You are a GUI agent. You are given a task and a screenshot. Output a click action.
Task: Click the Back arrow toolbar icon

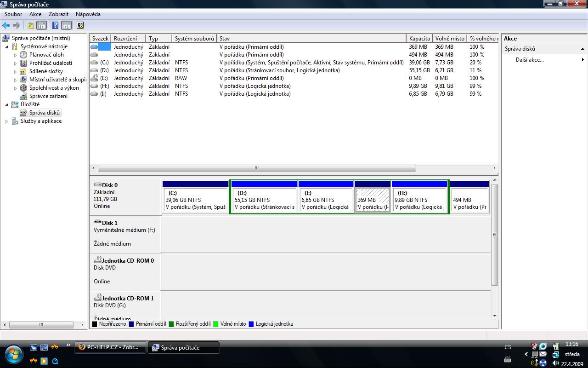(6, 26)
